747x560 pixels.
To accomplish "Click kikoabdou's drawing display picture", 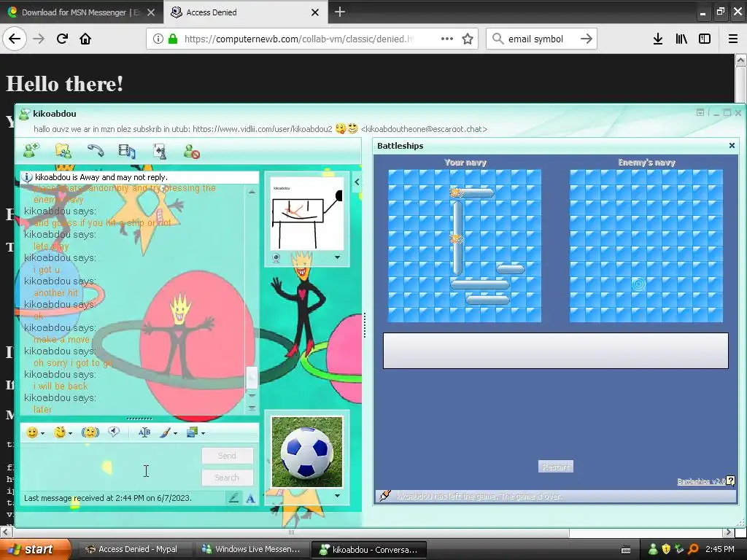I will (x=307, y=214).
